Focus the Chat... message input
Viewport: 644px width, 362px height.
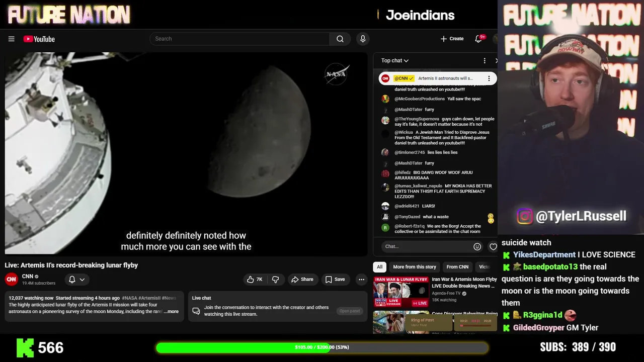point(428,246)
